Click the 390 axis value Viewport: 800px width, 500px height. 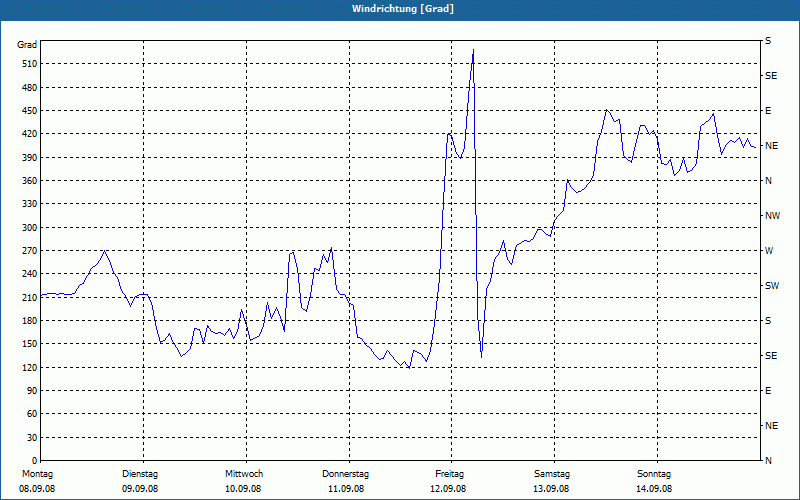point(30,157)
